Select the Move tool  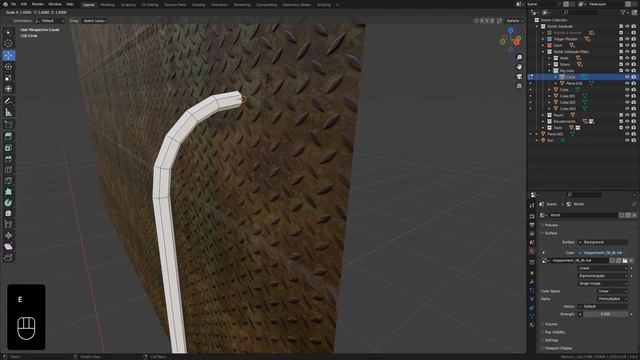click(9, 55)
